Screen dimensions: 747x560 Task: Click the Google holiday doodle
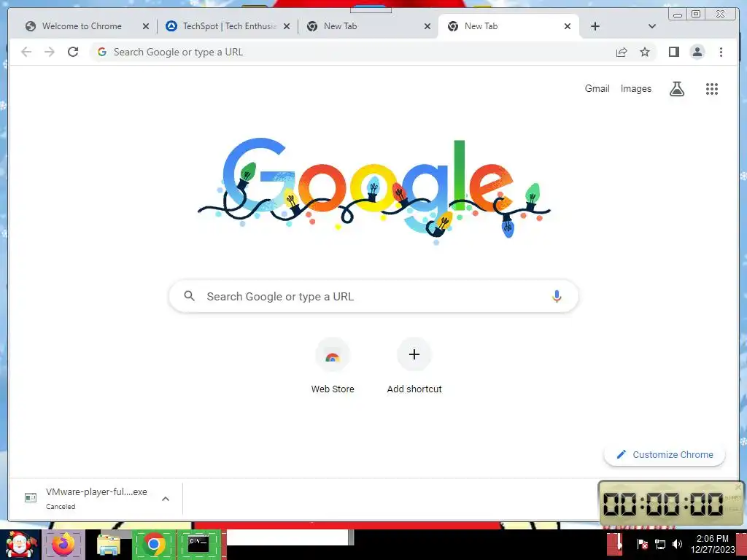374,190
